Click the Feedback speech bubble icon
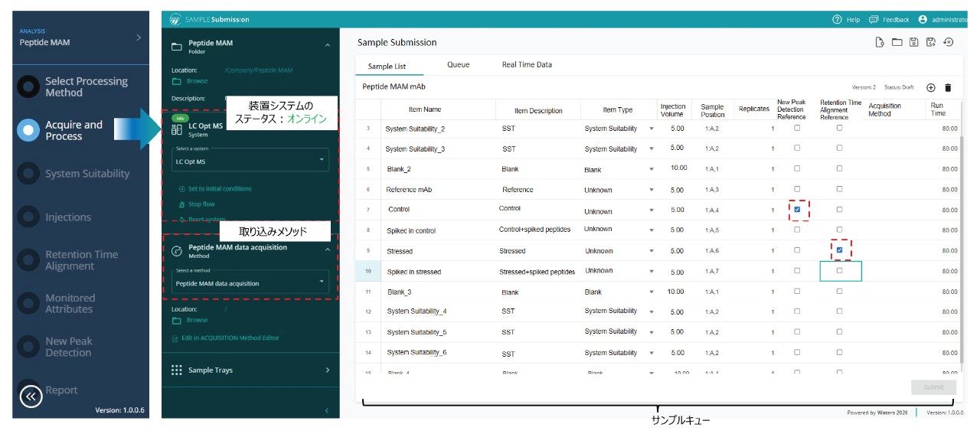The width and height of the screenshot is (980, 434). click(x=874, y=19)
